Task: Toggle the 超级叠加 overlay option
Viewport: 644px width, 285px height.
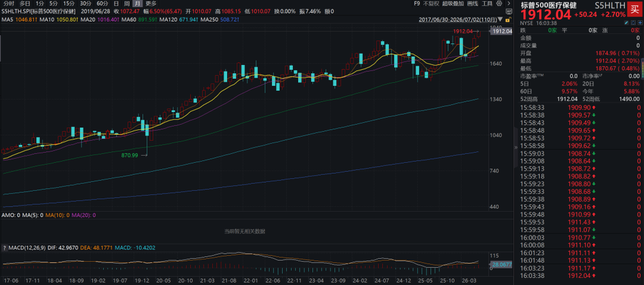Action: [x=453, y=3]
